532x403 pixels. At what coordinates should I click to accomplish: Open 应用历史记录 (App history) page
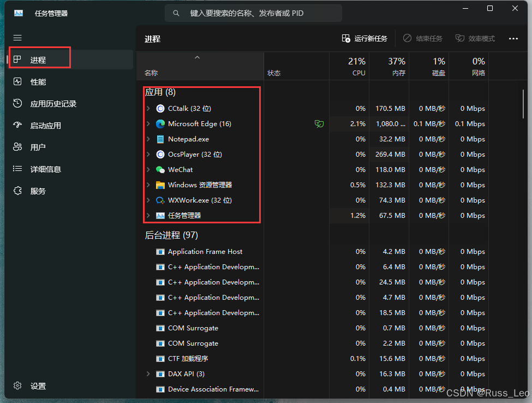[70, 104]
